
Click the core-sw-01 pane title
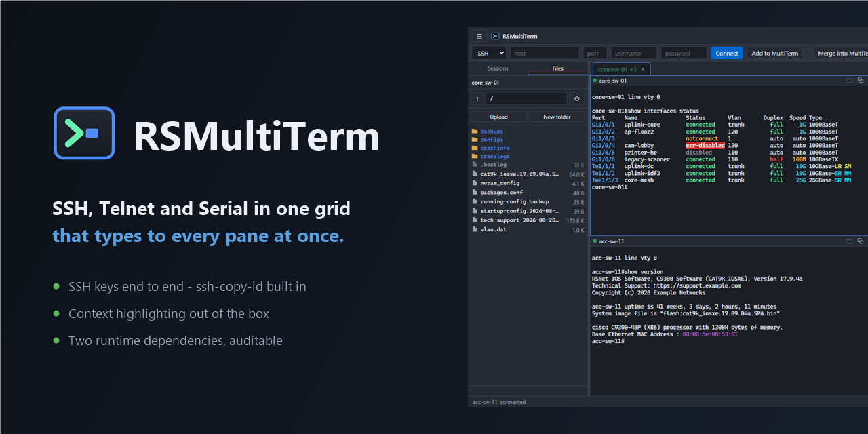pyautogui.click(x=613, y=80)
